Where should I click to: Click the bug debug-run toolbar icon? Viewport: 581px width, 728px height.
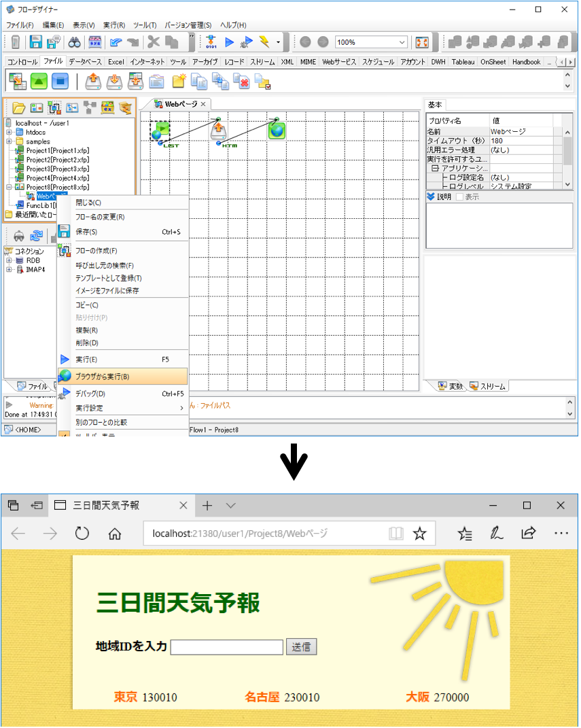[246, 42]
